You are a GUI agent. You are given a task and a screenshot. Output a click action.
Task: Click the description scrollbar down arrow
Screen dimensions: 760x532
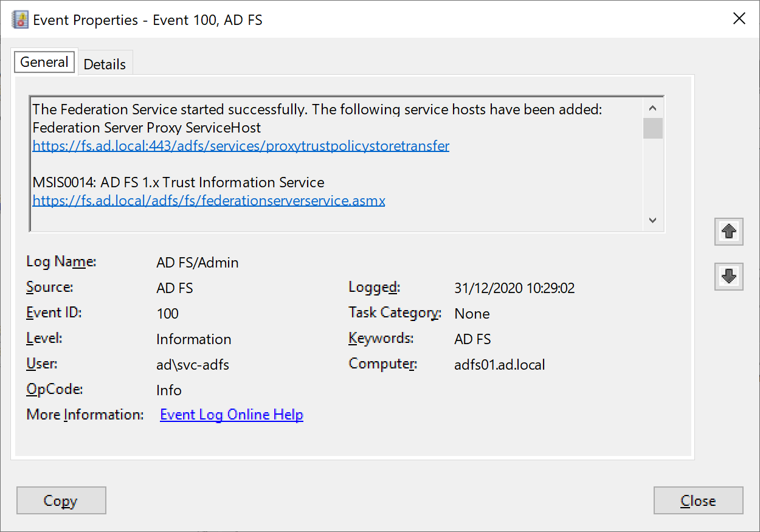653,220
